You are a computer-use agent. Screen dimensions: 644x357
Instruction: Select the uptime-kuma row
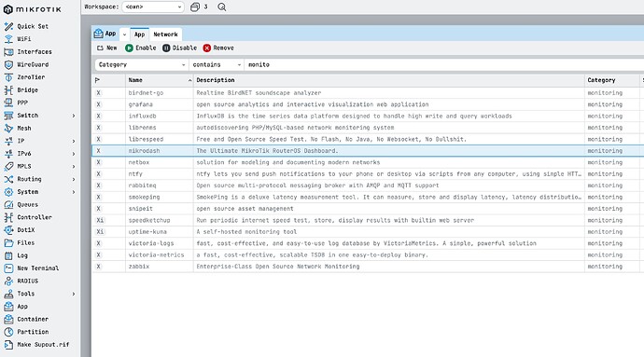pos(368,232)
